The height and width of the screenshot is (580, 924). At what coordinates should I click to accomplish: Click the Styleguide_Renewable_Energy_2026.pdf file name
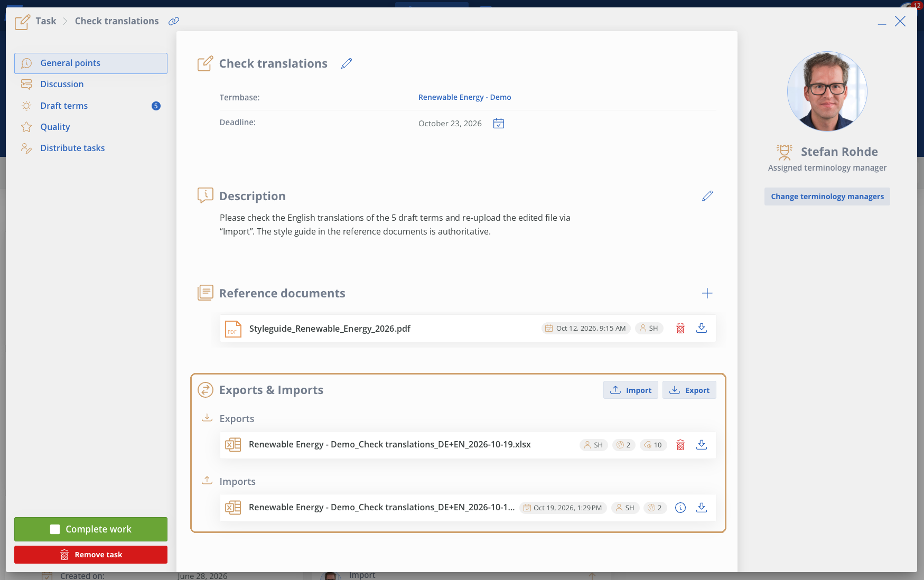330,329
